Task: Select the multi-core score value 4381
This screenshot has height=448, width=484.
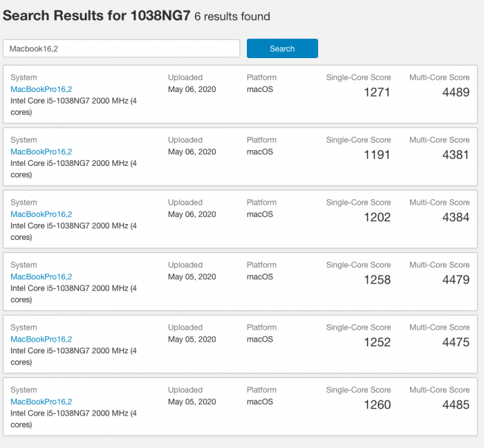Action: (456, 155)
